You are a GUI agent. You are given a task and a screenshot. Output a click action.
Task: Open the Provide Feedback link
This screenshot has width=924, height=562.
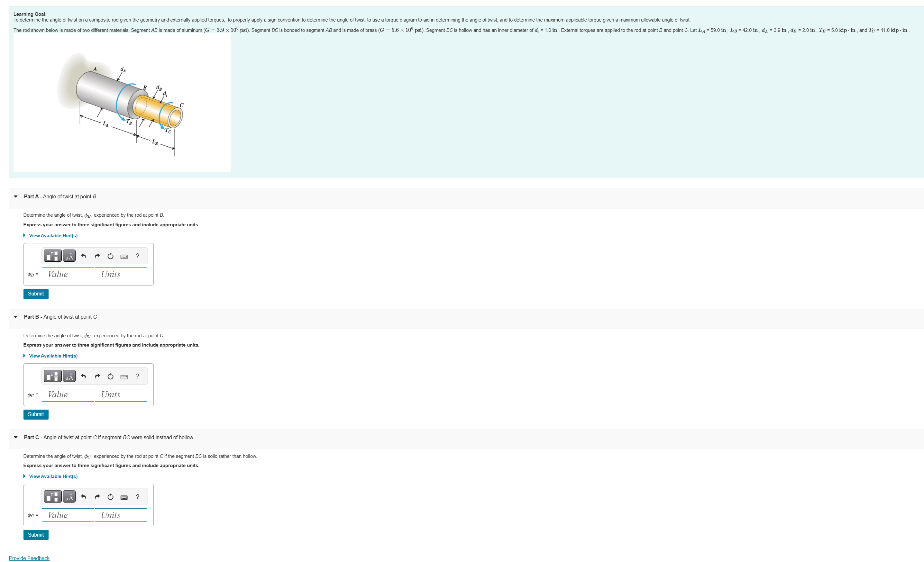pyautogui.click(x=29, y=558)
